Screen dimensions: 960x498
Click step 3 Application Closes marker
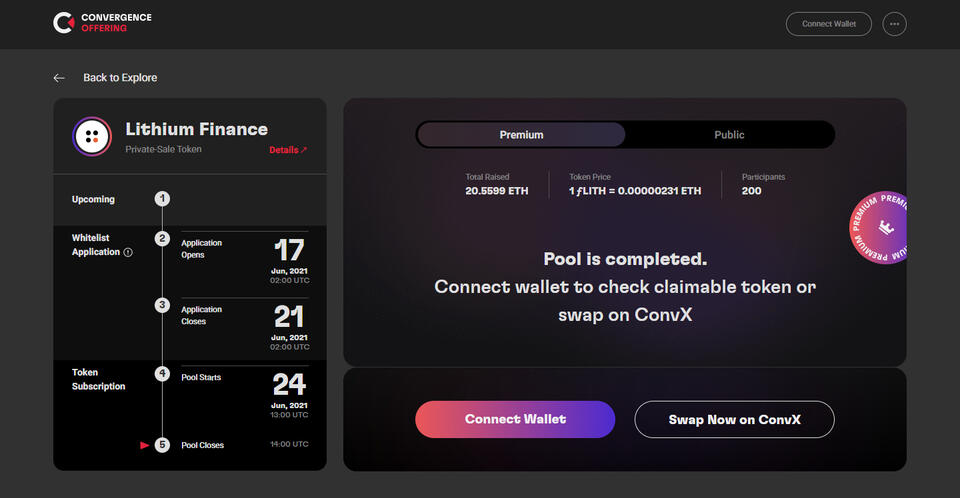(162, 305)
